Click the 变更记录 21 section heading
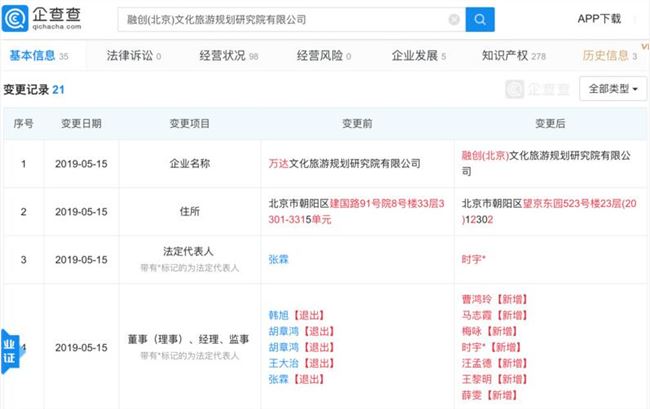The image size is (650, 409). pyautogui.click(x=34, y=90)
